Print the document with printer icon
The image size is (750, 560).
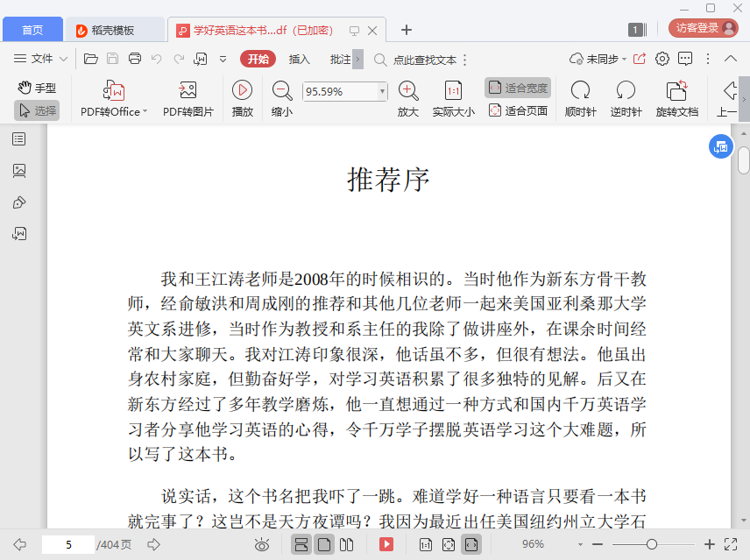point(135,59)
